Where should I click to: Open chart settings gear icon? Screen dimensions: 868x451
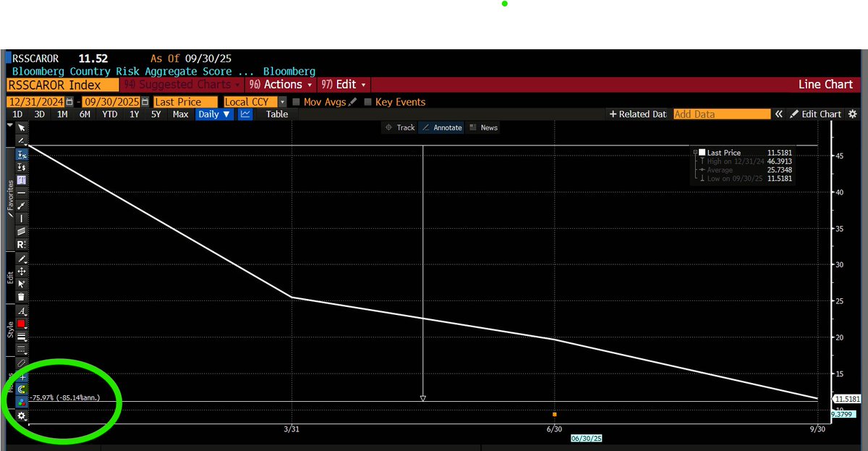(852, 114)
